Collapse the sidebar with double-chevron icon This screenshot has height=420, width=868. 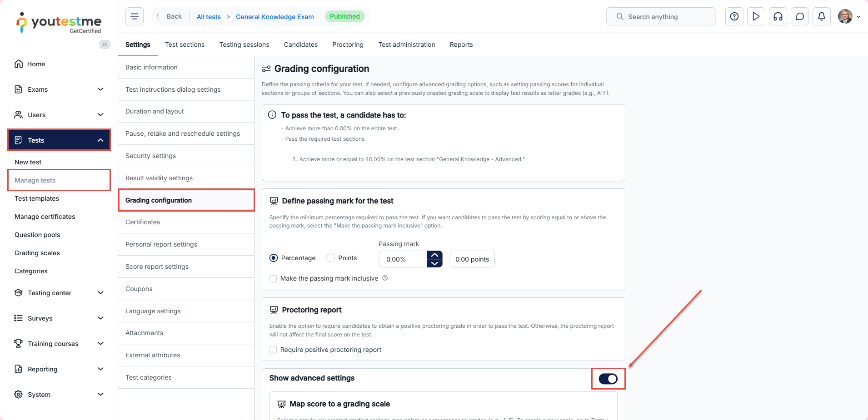[105, 44]
